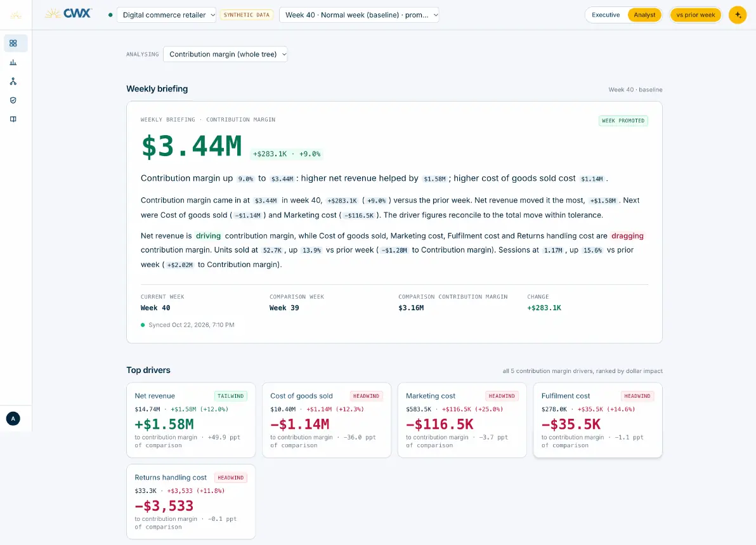The width and height of the screenshot is (756, 545).
Task: Click the faded sun logo atop the sidebar
Action: [15, 15]
